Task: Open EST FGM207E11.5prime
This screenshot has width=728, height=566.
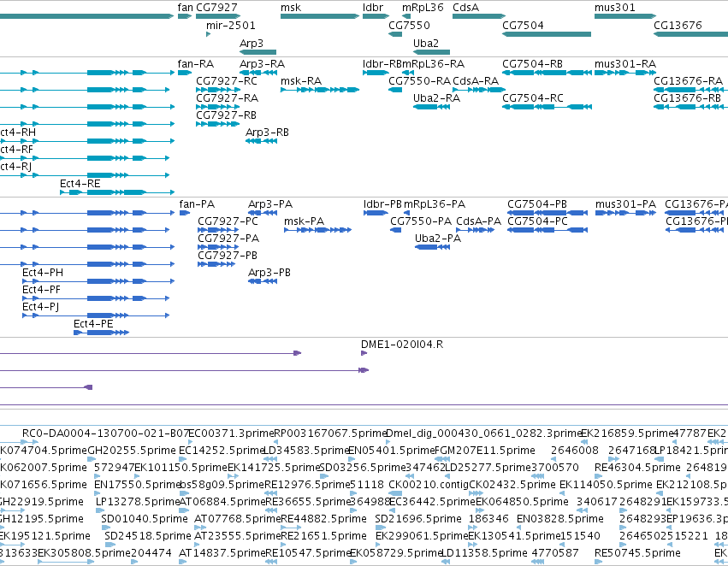Action: click(x=485, y=451)
